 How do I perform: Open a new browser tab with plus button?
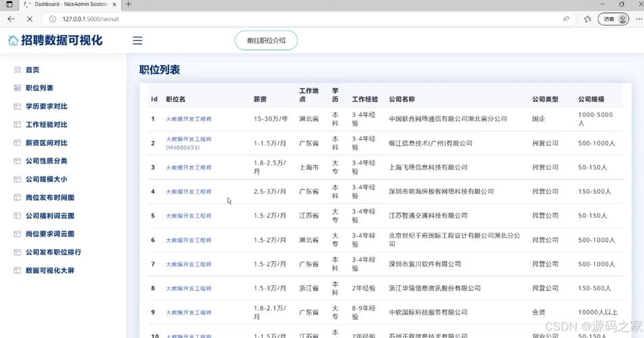(x=129, y=4)
